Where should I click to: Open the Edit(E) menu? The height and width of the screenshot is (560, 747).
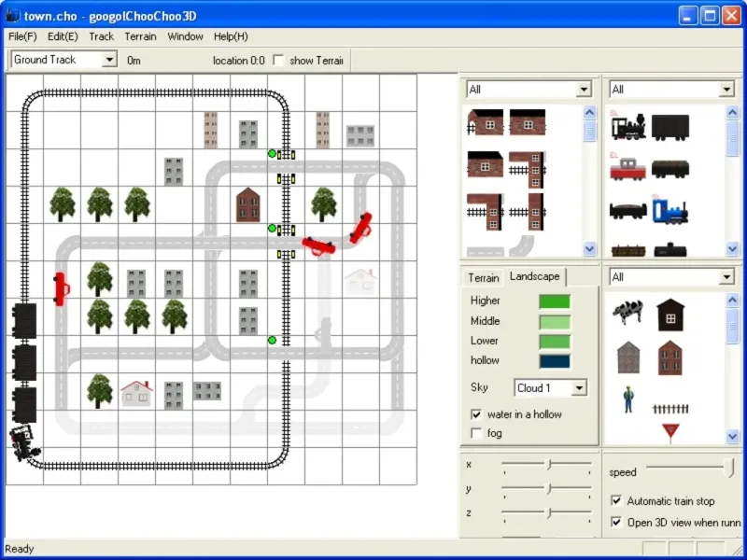pos(63,36)
